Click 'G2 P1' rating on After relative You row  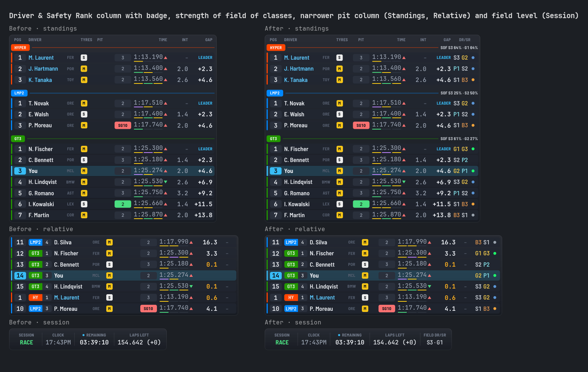483,276
